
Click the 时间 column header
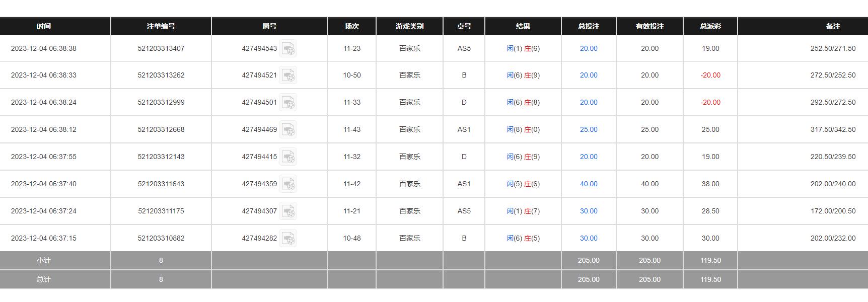coord(44,26)
